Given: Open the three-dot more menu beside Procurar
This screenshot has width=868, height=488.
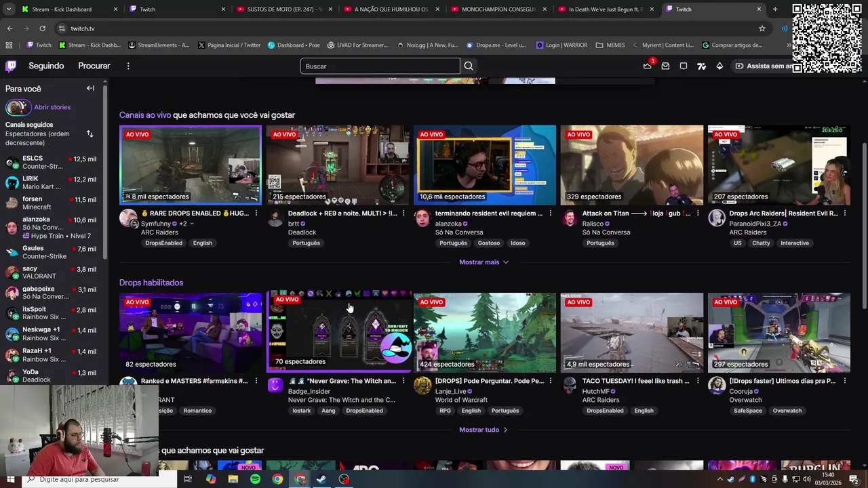Looking at the screenshot, I should pyautogui.click(x=128, y=66).
